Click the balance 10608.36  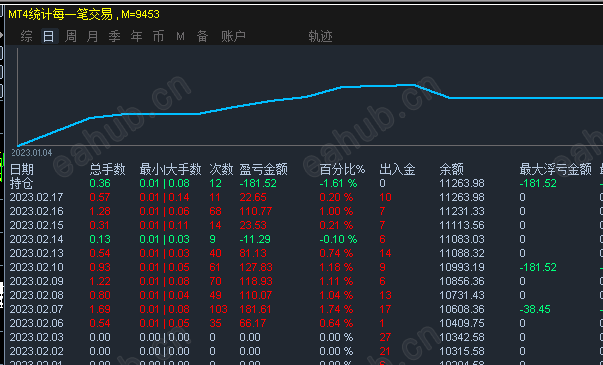[x=462, y=309]
